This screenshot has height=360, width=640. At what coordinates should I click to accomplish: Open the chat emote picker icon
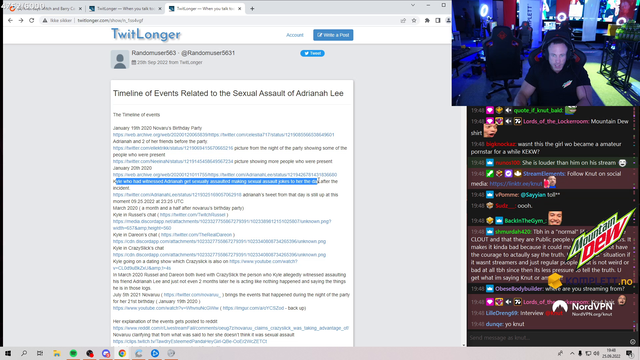pos(633,342)
